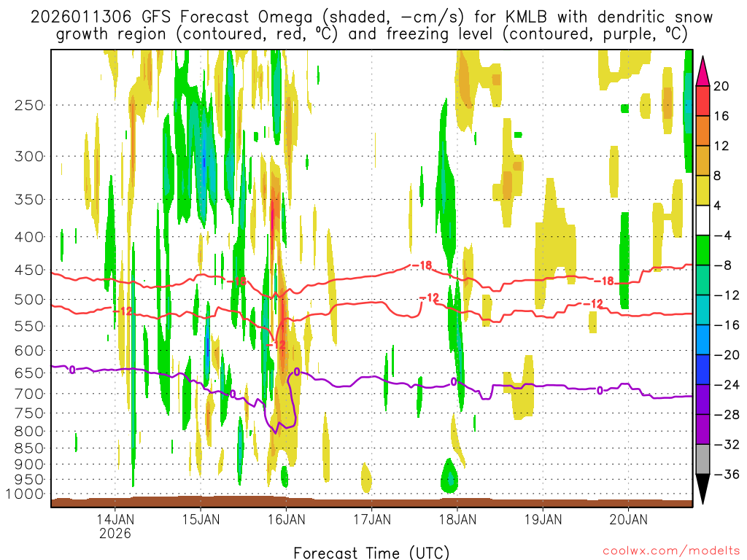Image resolution: width=747 pixels, height=560 pixels.
Task: Click the cyan -12 to -16 color bar segment
Action: 703,310
